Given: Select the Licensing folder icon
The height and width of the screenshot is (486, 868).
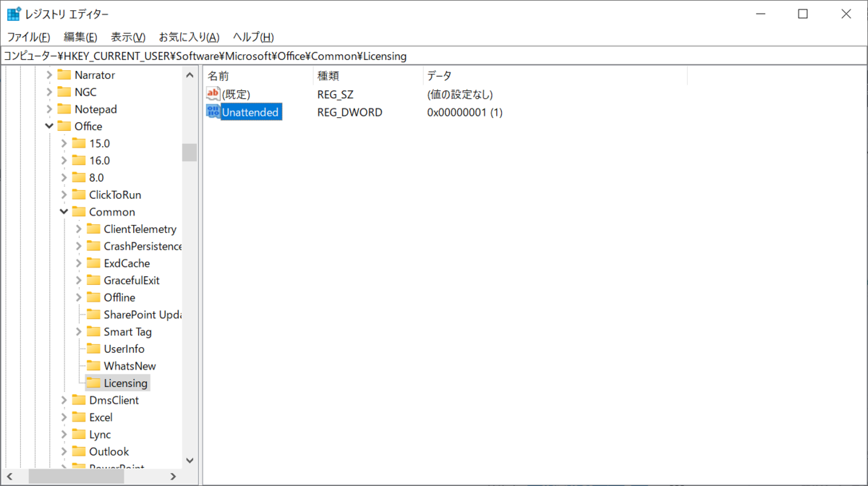Looking at the screenshot, I should [93, 383].
